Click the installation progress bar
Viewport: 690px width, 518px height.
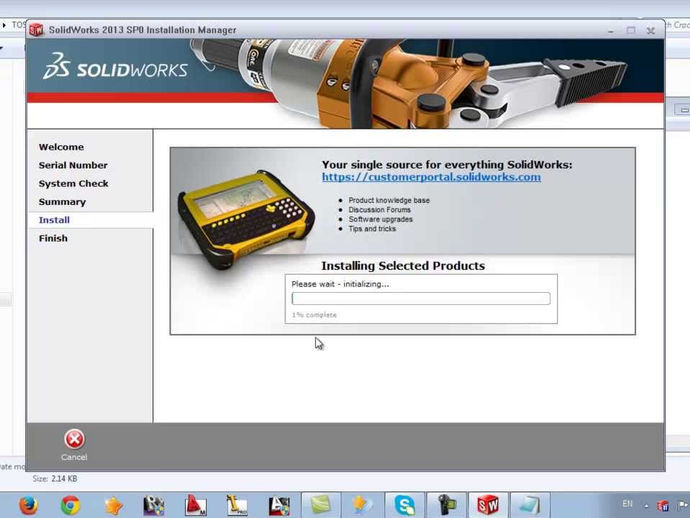[421, 298]
